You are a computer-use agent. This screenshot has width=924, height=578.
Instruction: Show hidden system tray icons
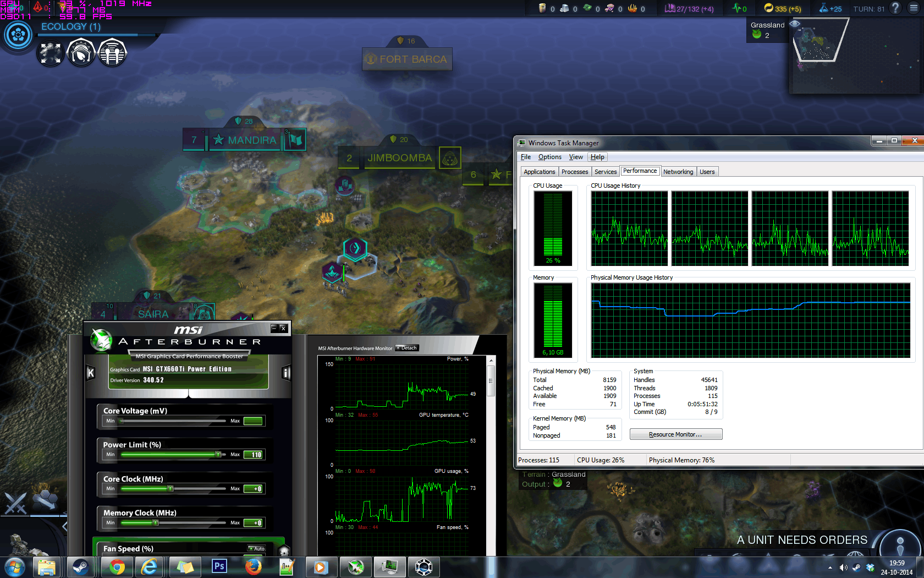pyautogui.click(x=830, y=568)
